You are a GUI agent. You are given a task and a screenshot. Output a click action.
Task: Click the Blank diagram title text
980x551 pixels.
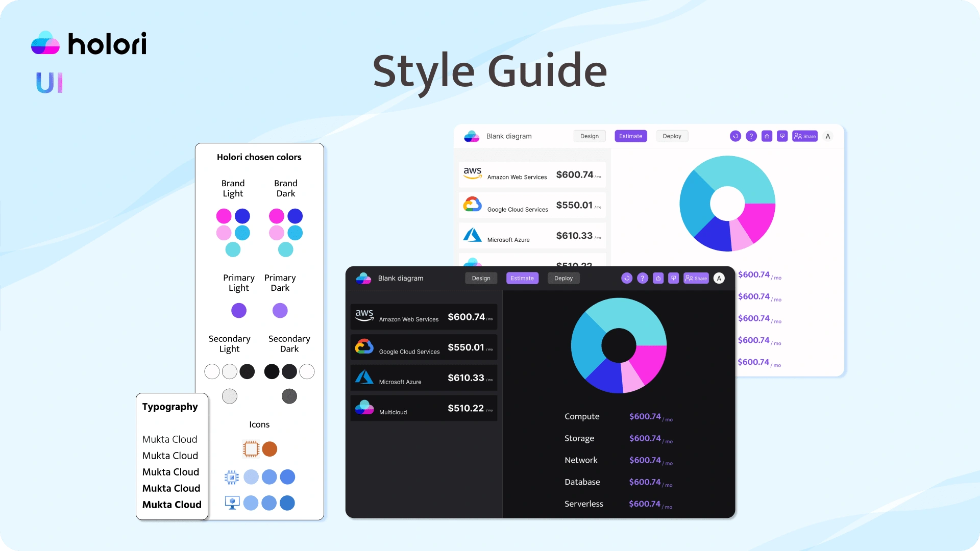pyautogui.click(x=400, y=278)
